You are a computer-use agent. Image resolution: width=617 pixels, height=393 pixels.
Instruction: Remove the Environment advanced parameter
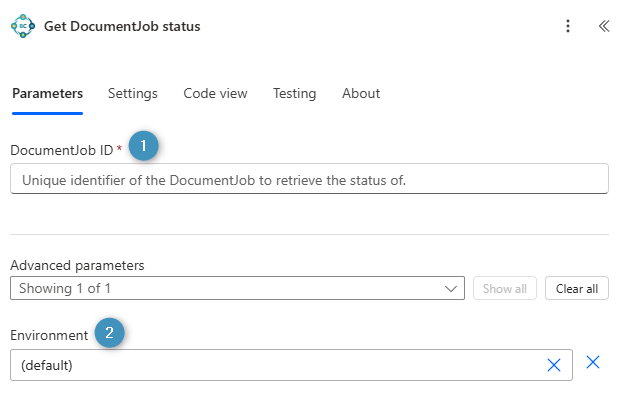[x=593, y=362]
